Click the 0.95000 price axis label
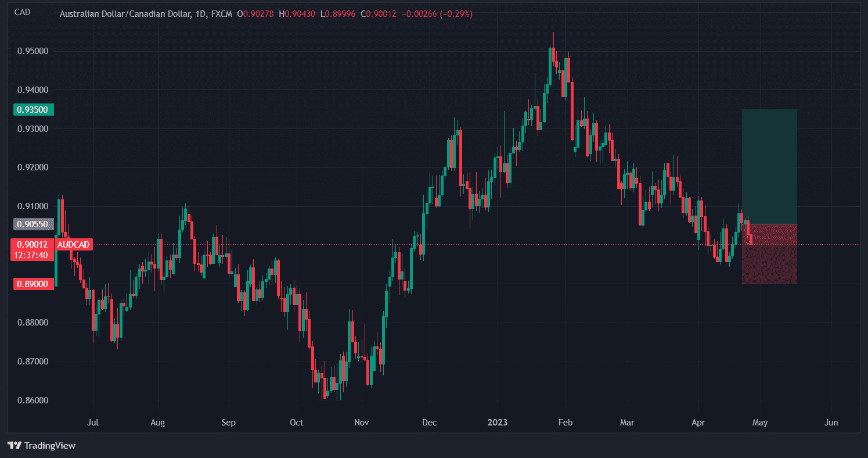This screenshot has width=868, height=458. pos(33,51)
